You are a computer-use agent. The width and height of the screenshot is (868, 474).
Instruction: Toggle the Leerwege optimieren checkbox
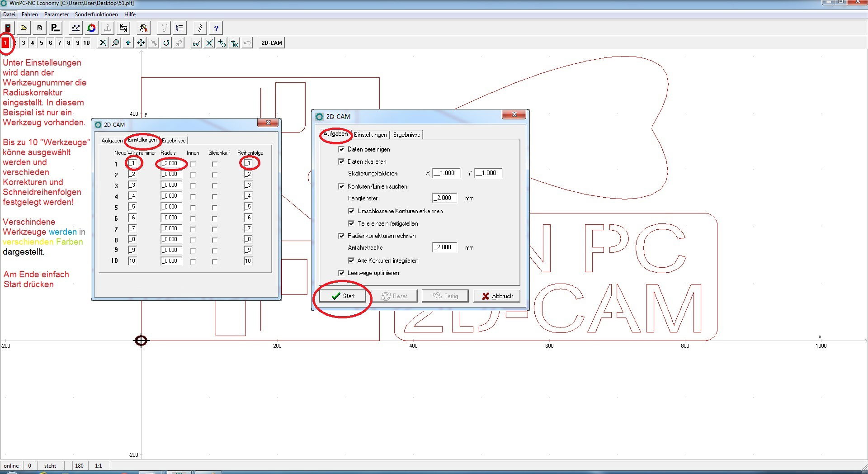342,273
